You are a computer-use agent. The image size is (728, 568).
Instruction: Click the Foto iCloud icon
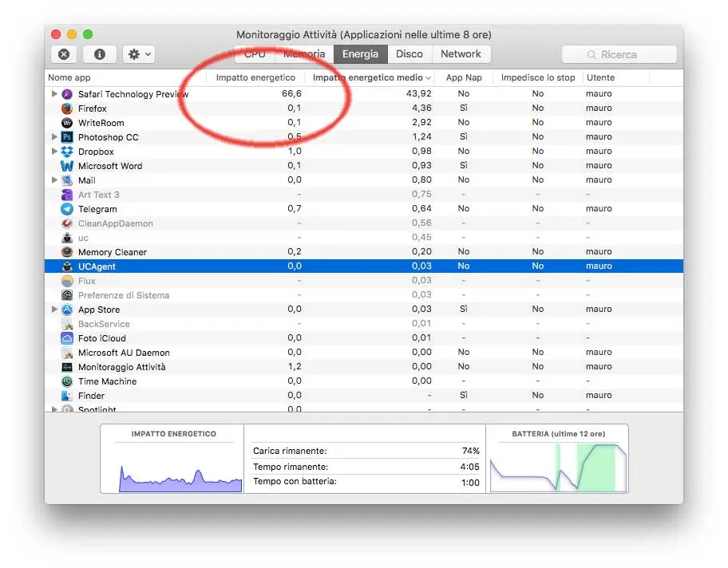[68, 338]
